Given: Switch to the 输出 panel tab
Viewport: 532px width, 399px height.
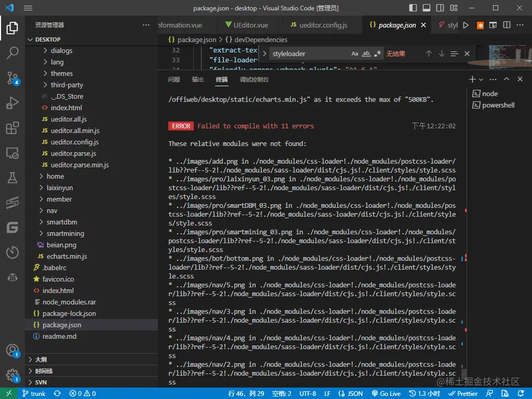Looking at the screenshot, I should pyautogui.click(x=198, y=79).
